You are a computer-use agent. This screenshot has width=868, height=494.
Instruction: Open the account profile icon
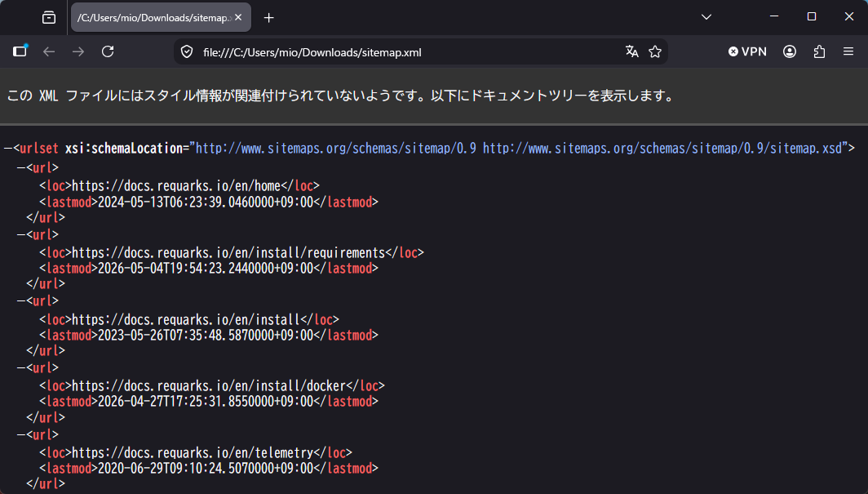790,51
